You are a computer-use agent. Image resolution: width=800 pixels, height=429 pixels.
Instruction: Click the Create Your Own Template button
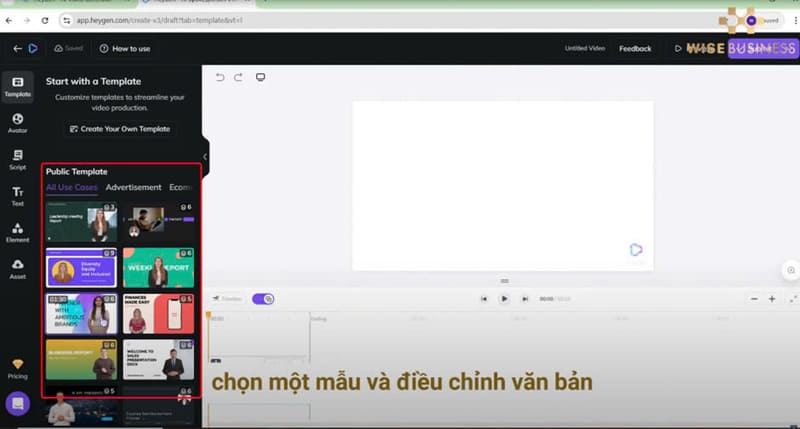[x=119, y=129]
